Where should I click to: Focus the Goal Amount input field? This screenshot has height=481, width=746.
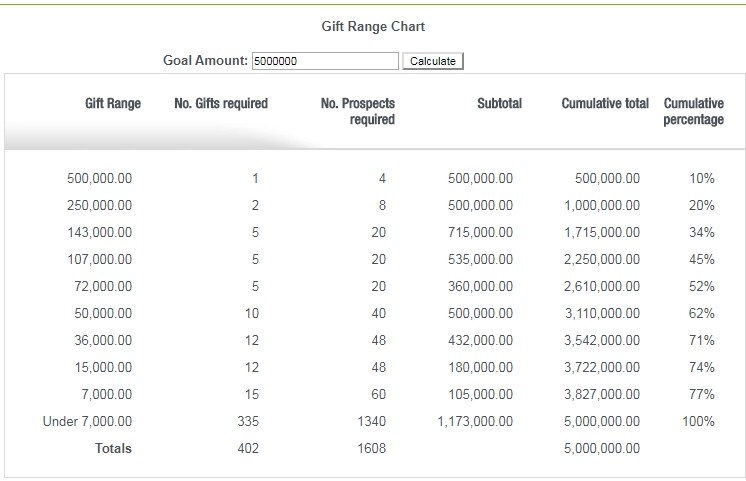[x=325, y=61]
